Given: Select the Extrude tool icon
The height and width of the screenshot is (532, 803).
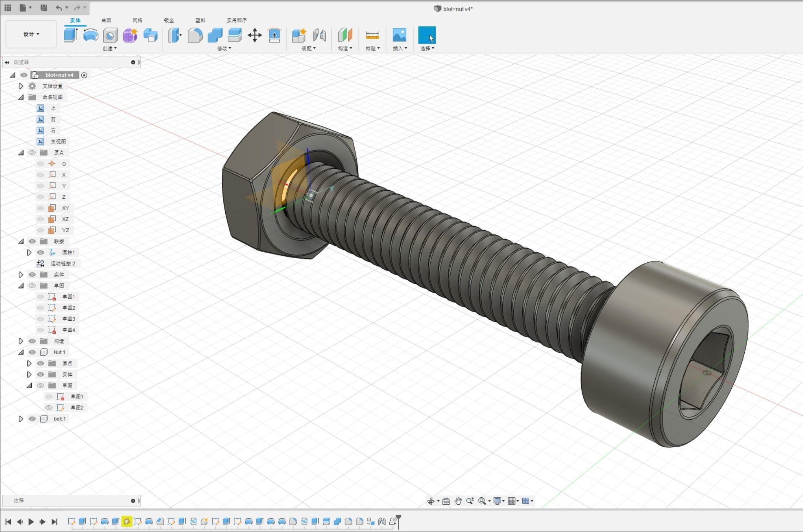Looking at the screenshot, I should [x=71, y=35].
